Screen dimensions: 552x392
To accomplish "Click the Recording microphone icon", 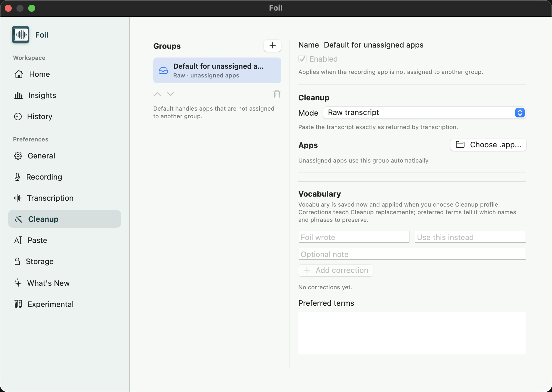I will [x=17, y=177].
